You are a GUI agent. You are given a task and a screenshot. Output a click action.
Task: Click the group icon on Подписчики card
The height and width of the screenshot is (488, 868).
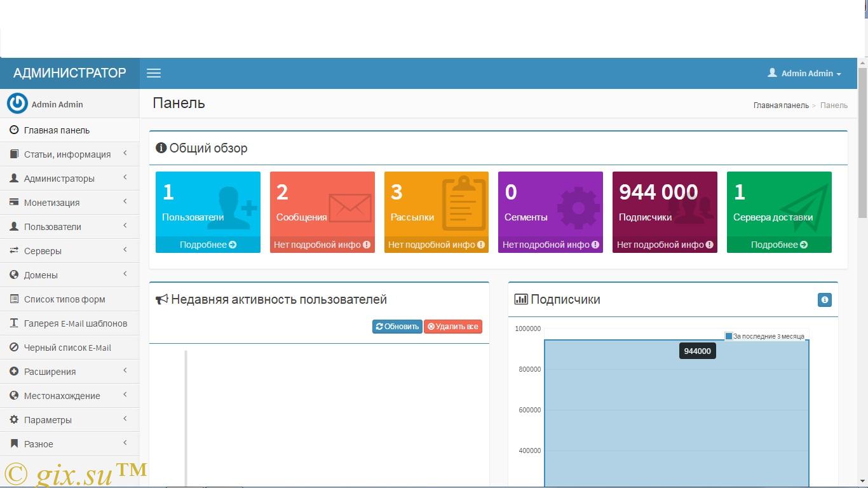click(691, 209)
